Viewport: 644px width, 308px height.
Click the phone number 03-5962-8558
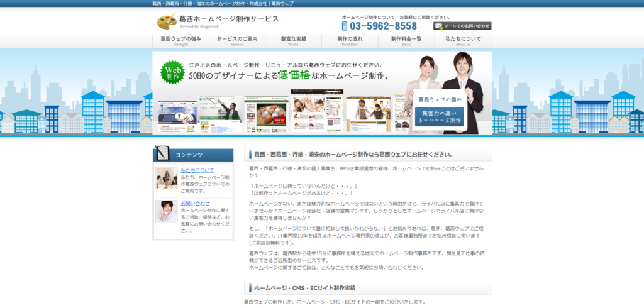383,26
